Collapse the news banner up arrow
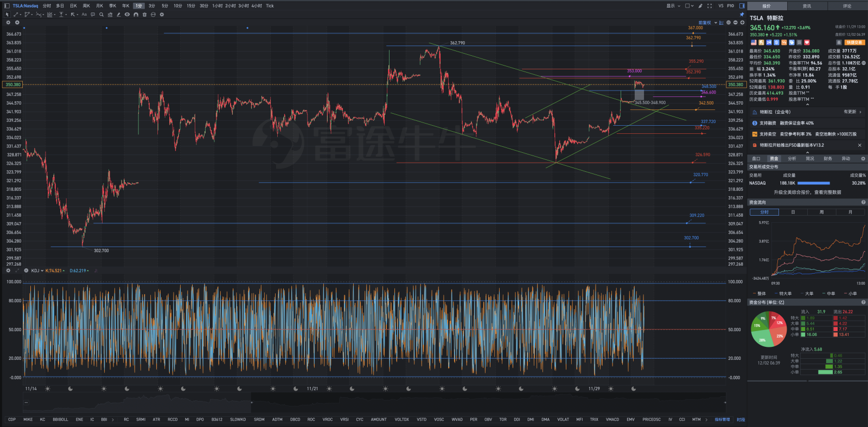The height and width of the screenshot is (427, 868). click(807, 152)
